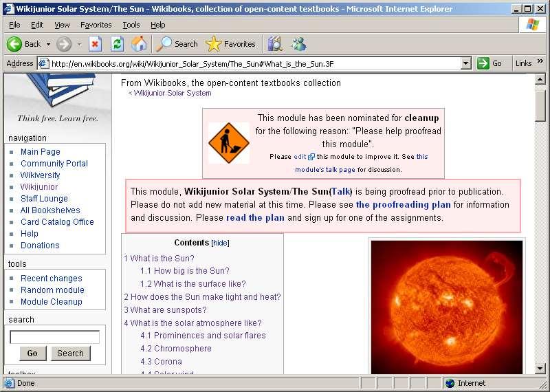The height and width of the screenshot is (392, 550).
Task: Open the All Bookshelves link
Action: coord(50,210)
